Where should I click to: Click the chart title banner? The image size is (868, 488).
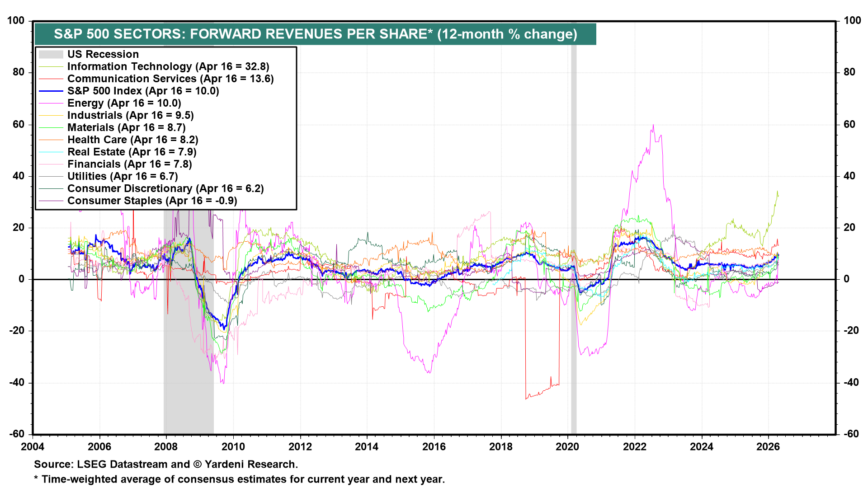click(315, 34)
